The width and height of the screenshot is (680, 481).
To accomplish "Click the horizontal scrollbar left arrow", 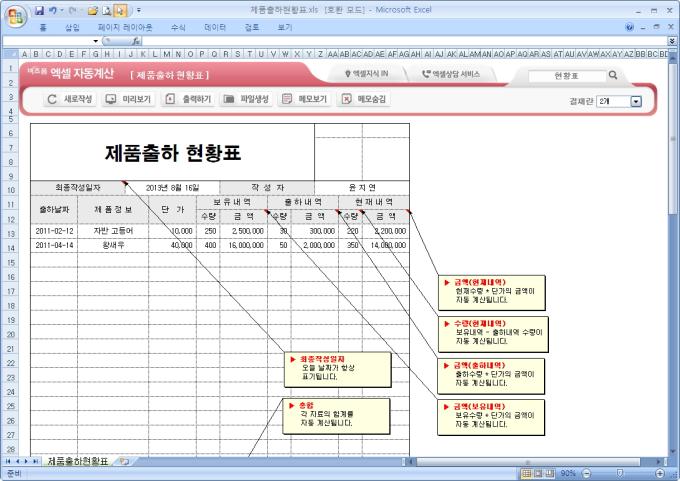I will 411,461.
